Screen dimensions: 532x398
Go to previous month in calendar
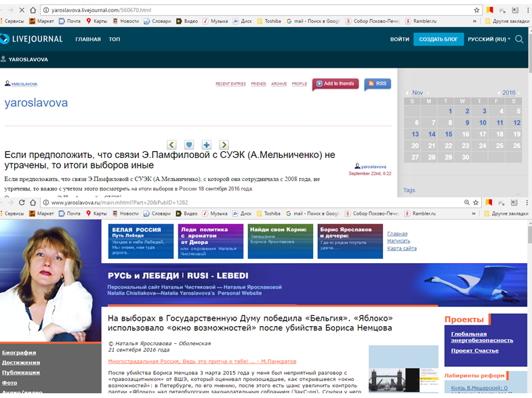407,93
